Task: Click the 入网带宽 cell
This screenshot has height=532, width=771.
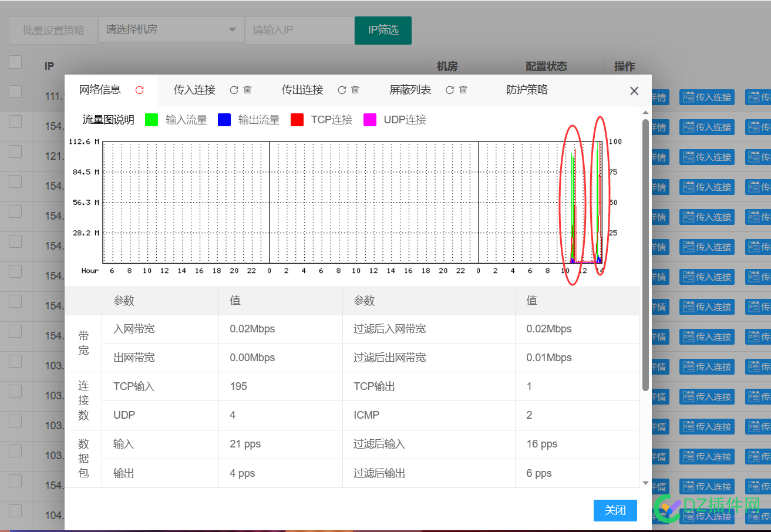Action: coord(160,329)
